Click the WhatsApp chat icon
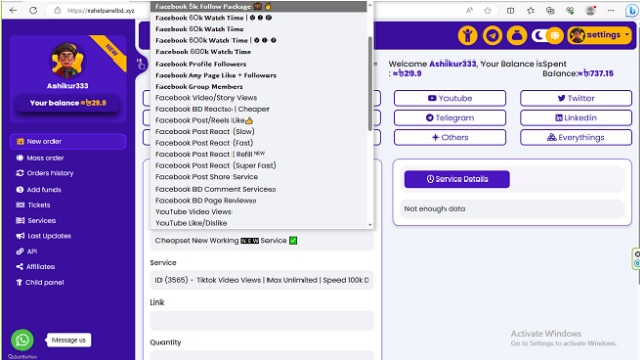 pos(22,340)
